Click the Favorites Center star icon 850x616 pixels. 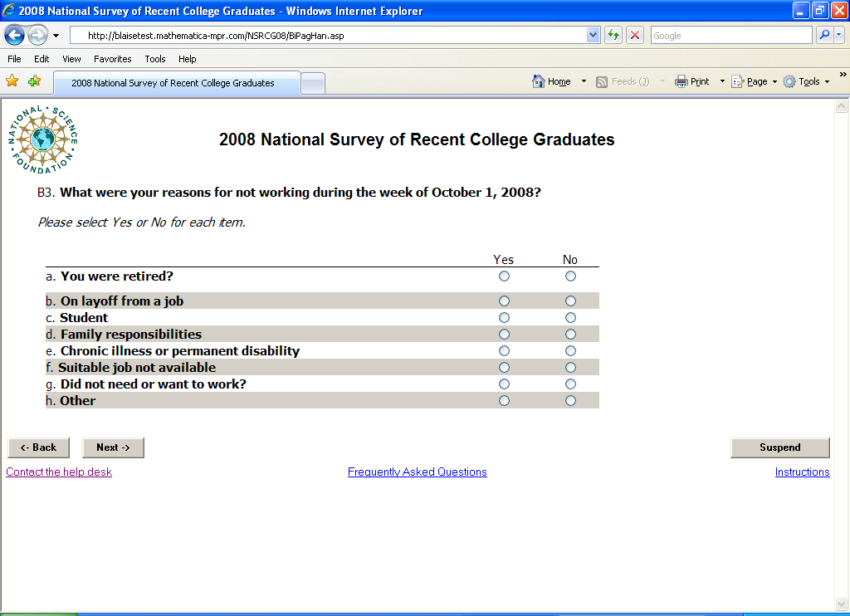12,81
